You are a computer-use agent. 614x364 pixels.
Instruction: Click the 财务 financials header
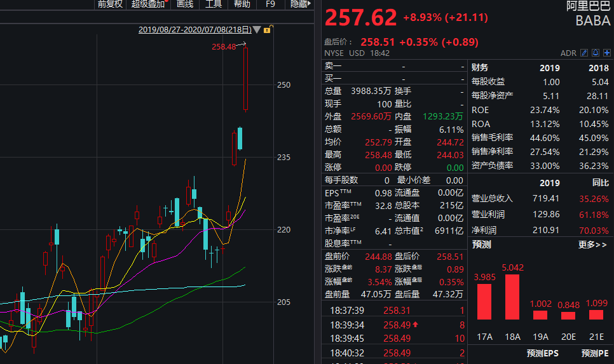point(480,67)
